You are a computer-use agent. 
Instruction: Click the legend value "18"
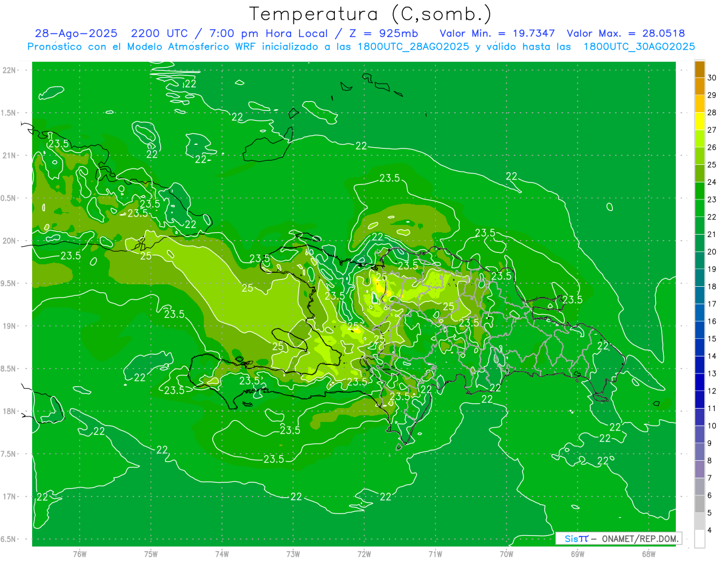click(x=713, y=286)
